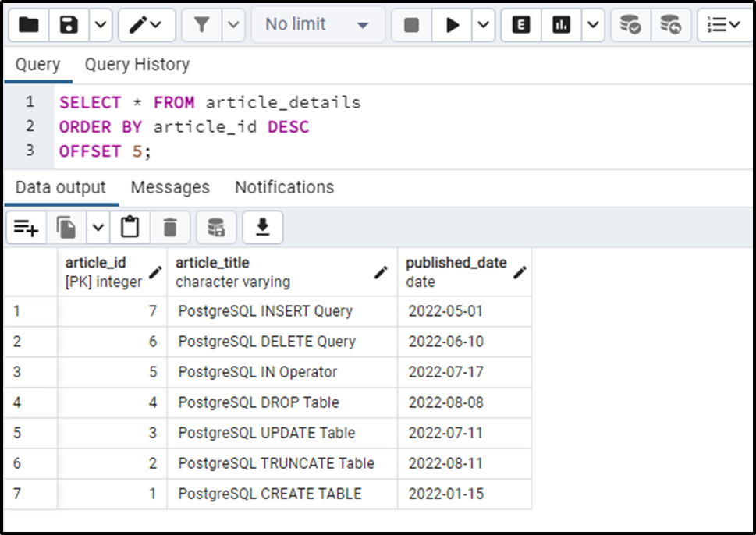The height and width of the screenshot is (535, 756).
Task: Stop the running query
Action: click(x=410, y=24)
